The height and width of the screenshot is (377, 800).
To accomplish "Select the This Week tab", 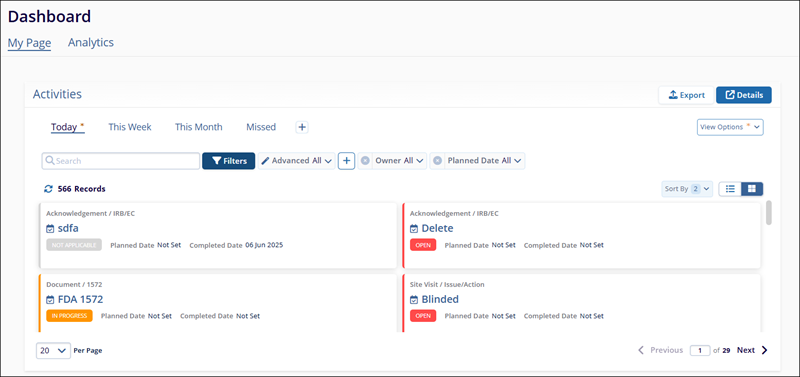I will coord(130,127).
